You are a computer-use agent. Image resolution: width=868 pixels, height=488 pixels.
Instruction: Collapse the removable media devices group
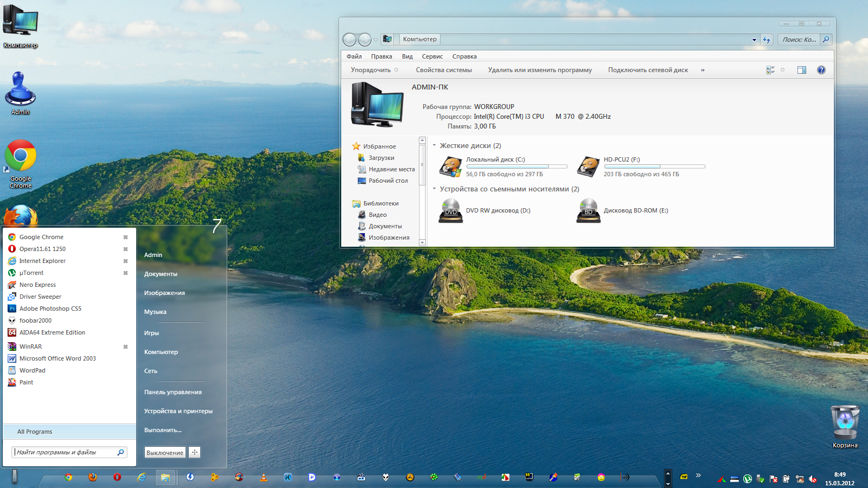coord(434,189)
